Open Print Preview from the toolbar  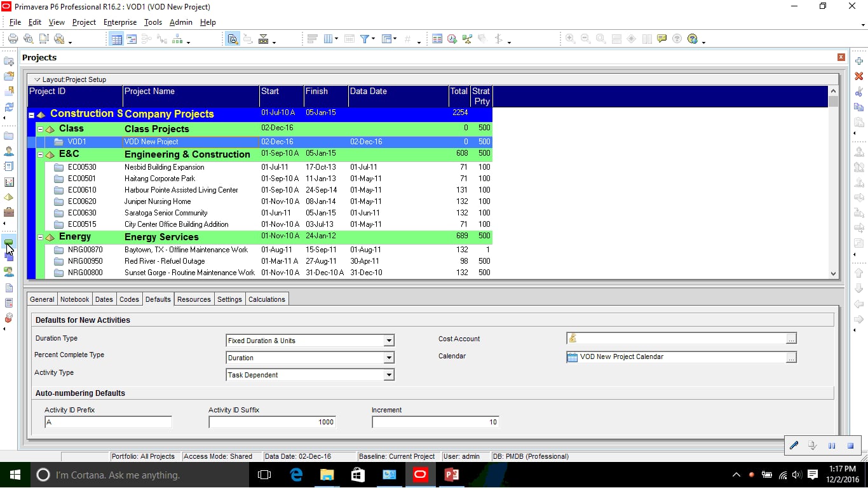tap(29, 39)
